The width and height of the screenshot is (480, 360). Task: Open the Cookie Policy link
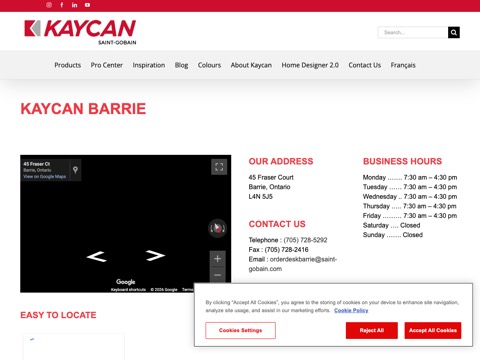(x=351, y=310)
